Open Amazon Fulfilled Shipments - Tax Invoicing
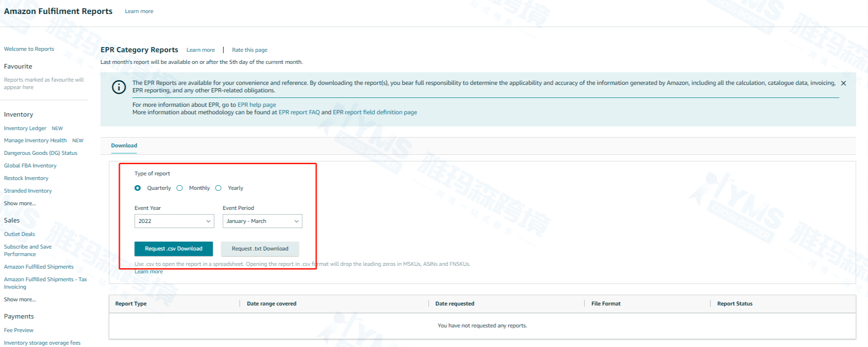The height and width of the screenshot is (347, 868). click(45, 283)
